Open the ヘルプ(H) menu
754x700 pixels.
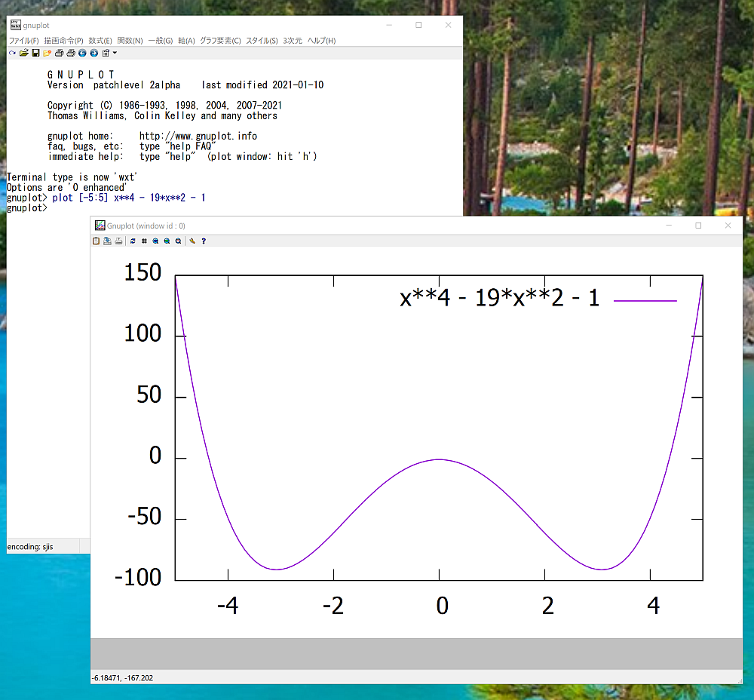tap(321, 41)
